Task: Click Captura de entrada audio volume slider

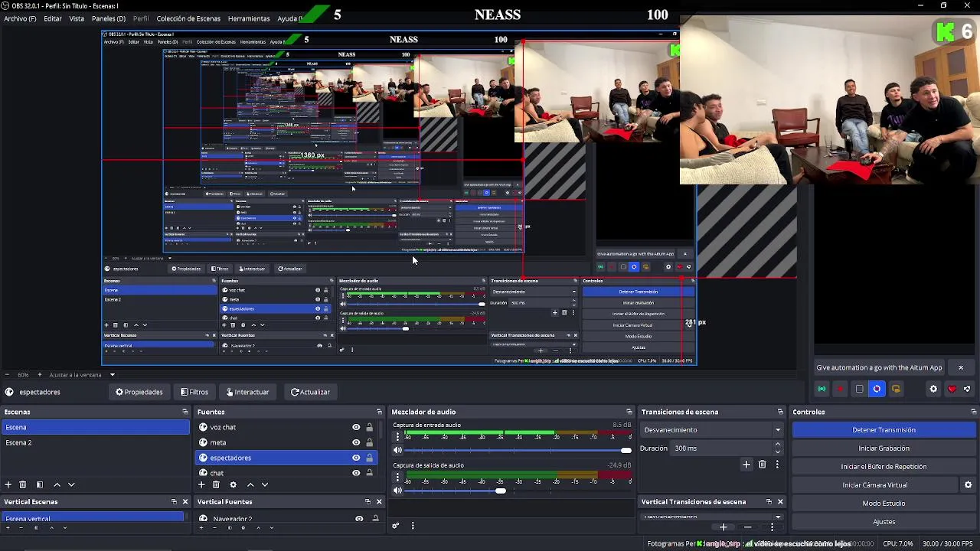Action: (x=518, y=450)
